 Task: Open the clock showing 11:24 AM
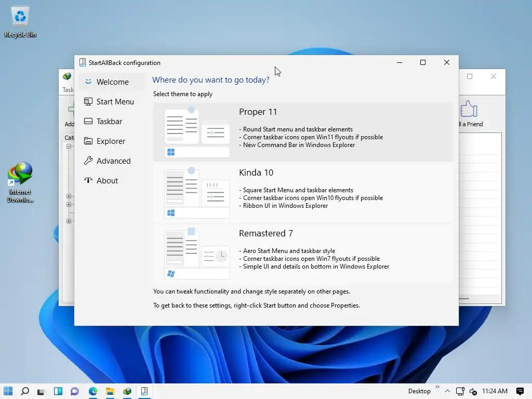(x=495, y=391)
